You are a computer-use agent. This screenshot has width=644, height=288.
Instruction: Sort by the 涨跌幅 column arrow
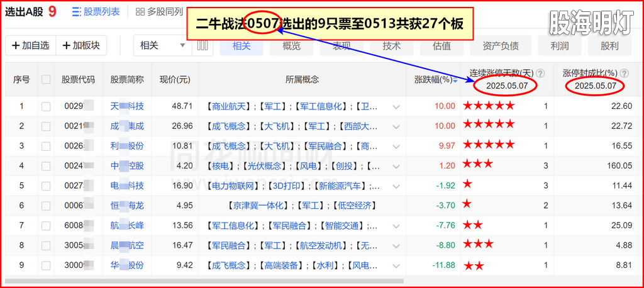pos(455,80)
